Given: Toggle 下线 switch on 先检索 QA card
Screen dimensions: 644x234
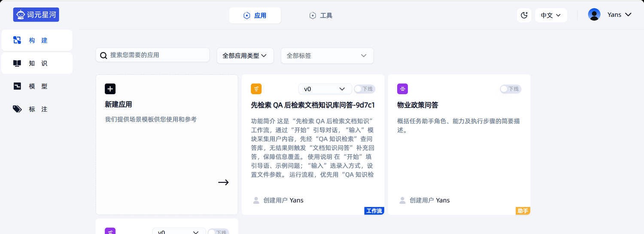Looking at the screenshot, I should click(365, 89).
